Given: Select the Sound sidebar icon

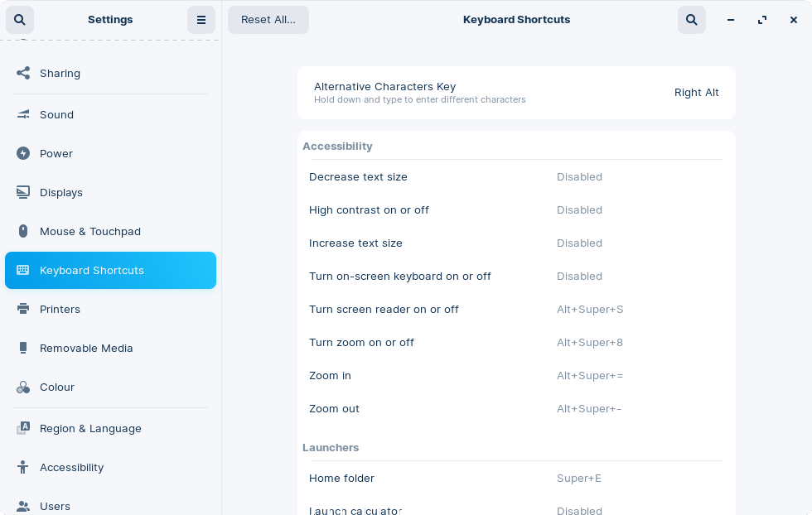Looking at the screenshot, I should point(22,114).
